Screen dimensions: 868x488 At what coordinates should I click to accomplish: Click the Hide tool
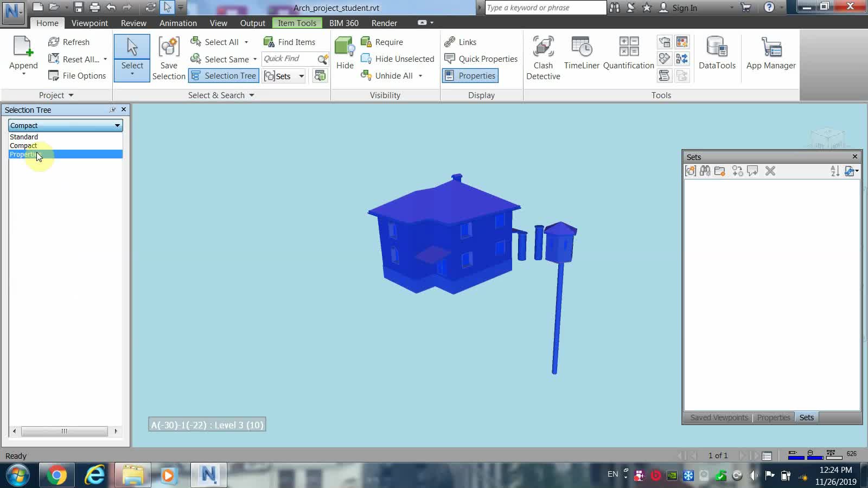(x=344, y=53)
